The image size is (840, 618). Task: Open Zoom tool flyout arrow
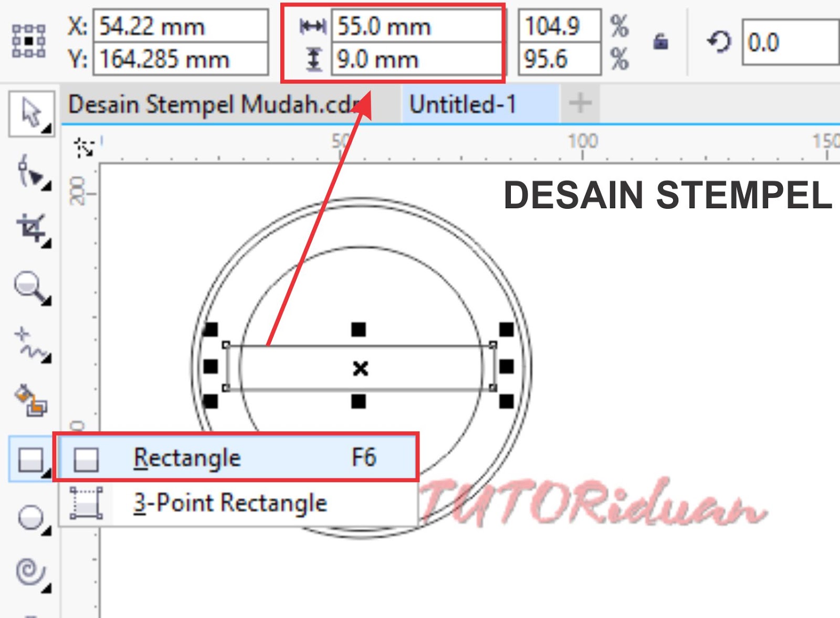(47, 301)
